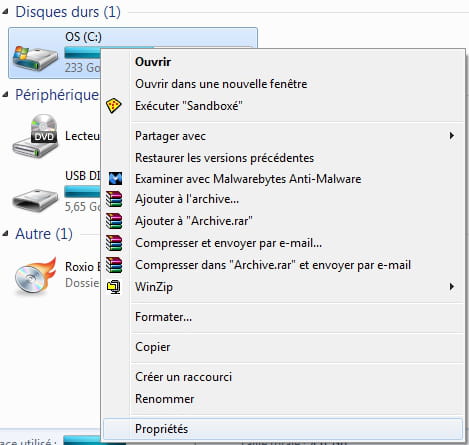Image resolution: width=469 pixels, height=445 pixels.
Task: Click the Malwarebytes Anti-Malware icon
Action: pyautogui.click(x=115, y=179)
